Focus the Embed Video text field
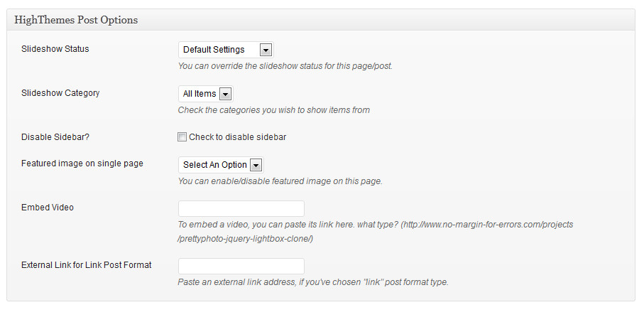Viewport: 644px width, 327px height. tap(241, 208)
